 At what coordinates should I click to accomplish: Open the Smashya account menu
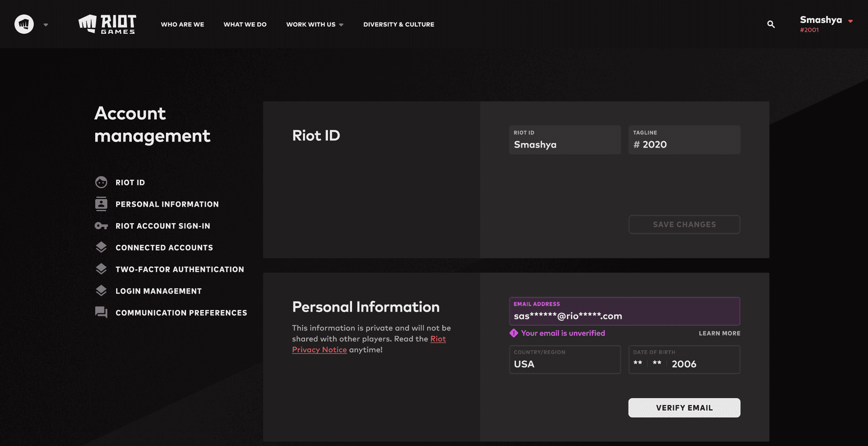(x=821, y=20)
